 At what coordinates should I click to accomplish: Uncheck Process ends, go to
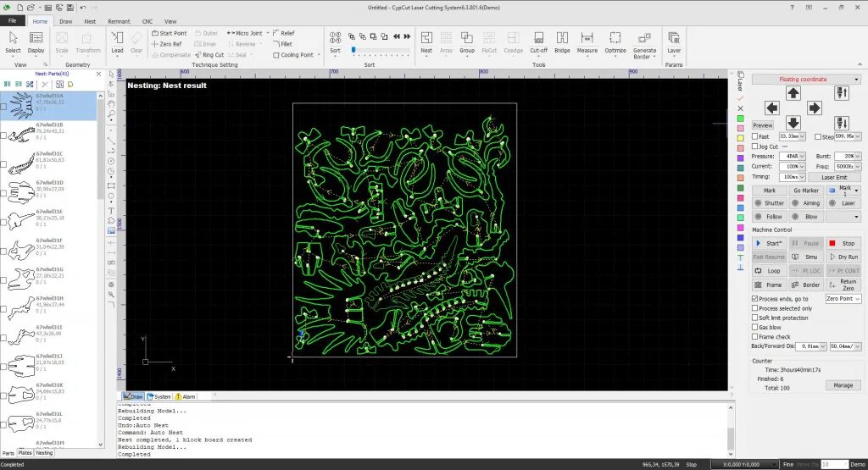[x=755, y=299]
